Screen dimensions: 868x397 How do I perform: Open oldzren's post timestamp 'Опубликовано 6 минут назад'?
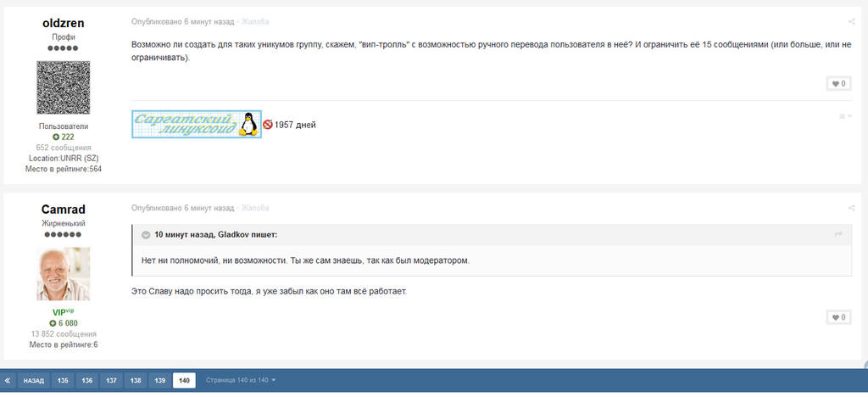[183, 22]
